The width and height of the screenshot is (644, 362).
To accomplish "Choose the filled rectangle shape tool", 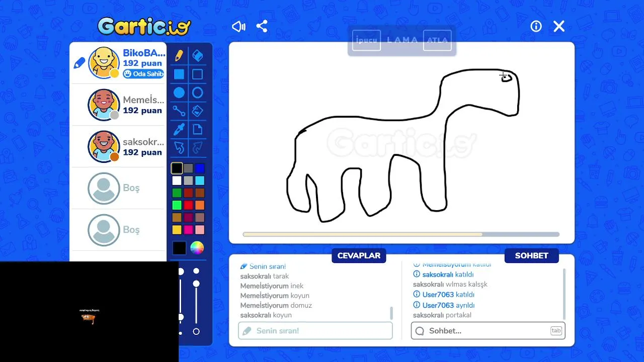I will tap(179, 74).
